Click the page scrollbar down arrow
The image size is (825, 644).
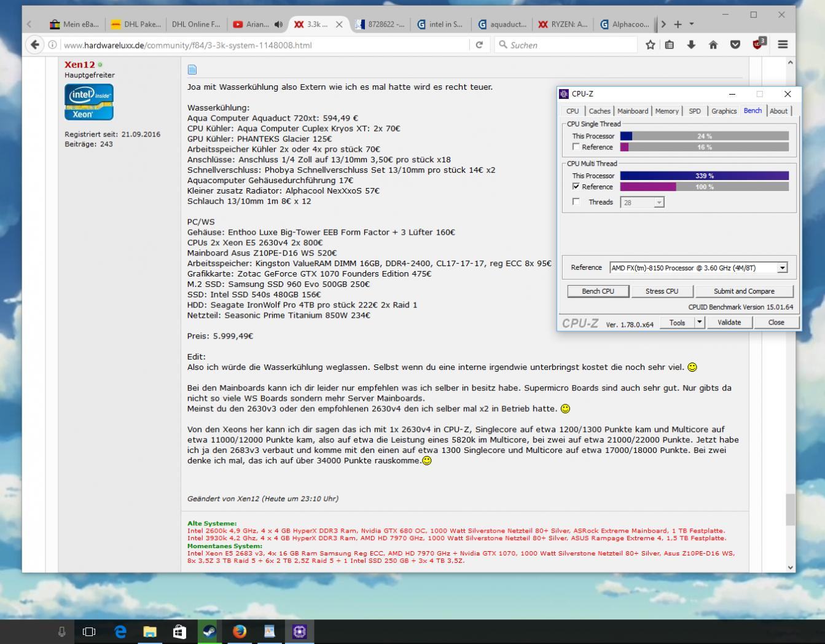tap(790, 567)
